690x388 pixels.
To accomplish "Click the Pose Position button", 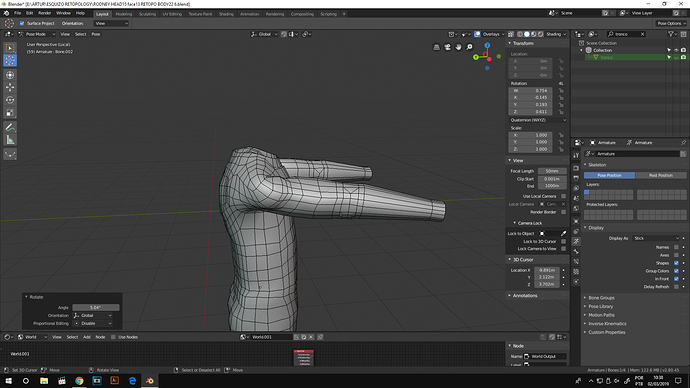I will pyautogui.click(x=609, y=175).
